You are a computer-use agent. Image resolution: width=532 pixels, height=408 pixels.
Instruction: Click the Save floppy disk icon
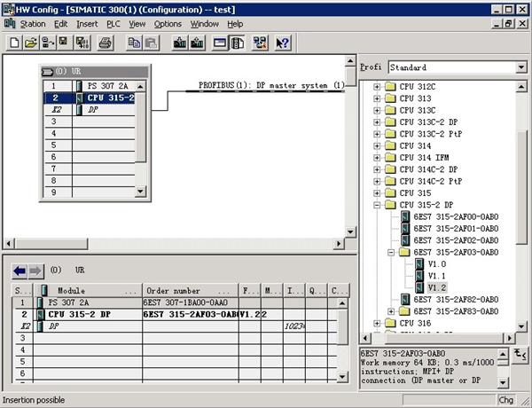(x=64, y=43)
